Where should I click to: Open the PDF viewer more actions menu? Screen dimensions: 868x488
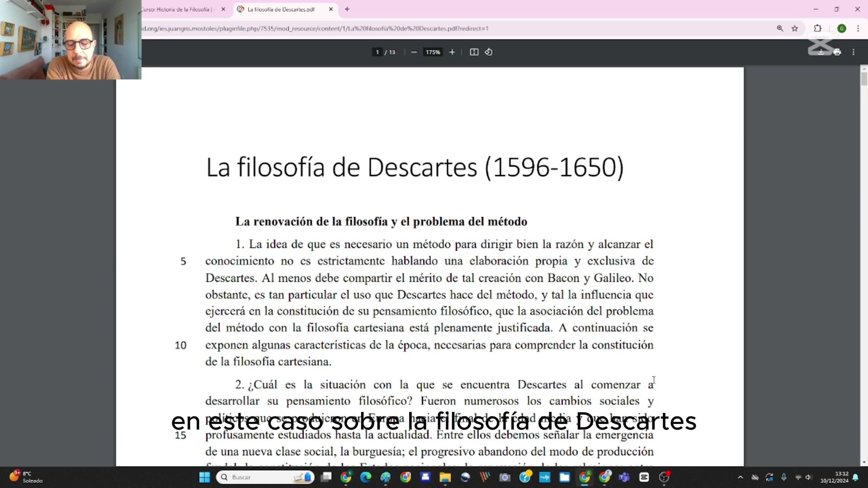(854, 52)
